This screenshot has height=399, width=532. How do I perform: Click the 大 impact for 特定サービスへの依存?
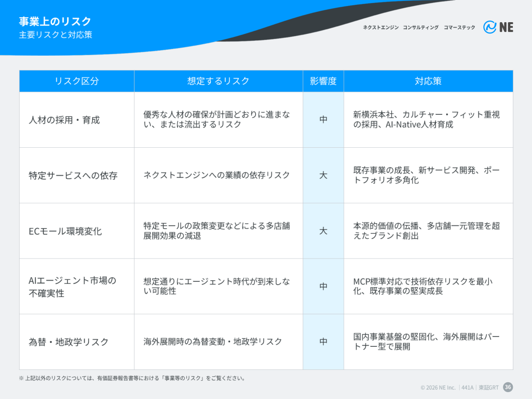point(323,175)
